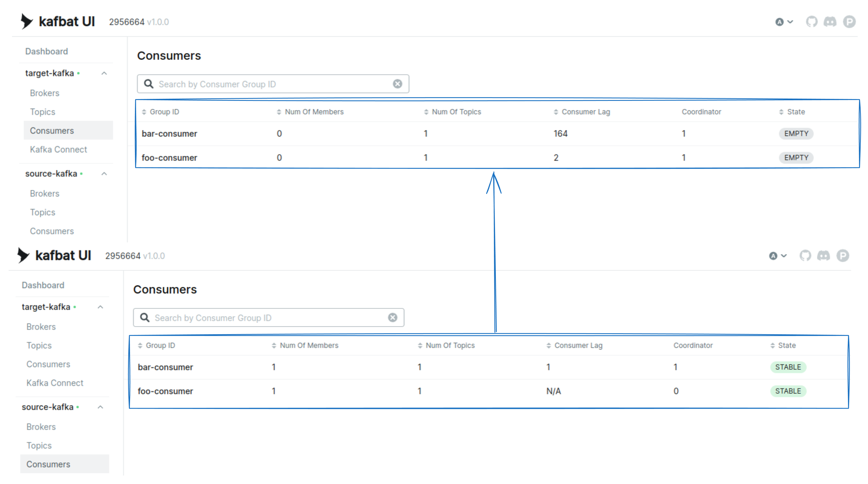This screenshot has width=868, height=484.
Task: Click the user avatar icon in the header
Action: point(779,21)
